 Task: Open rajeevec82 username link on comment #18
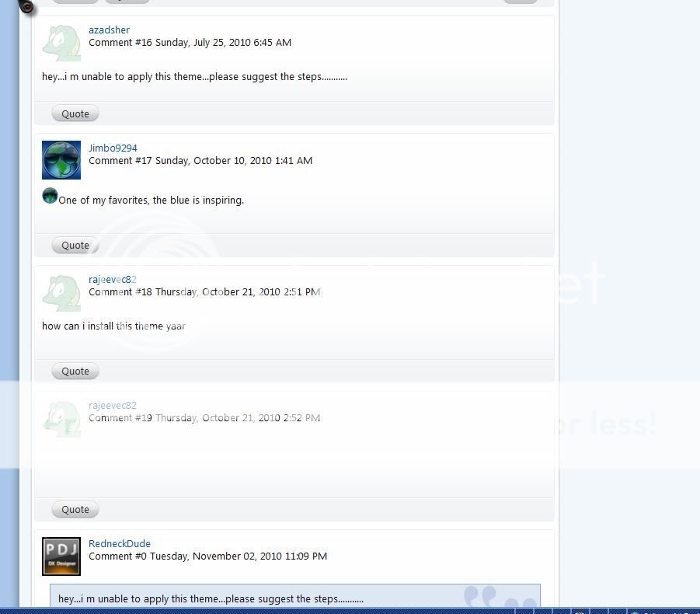(113, 280)
